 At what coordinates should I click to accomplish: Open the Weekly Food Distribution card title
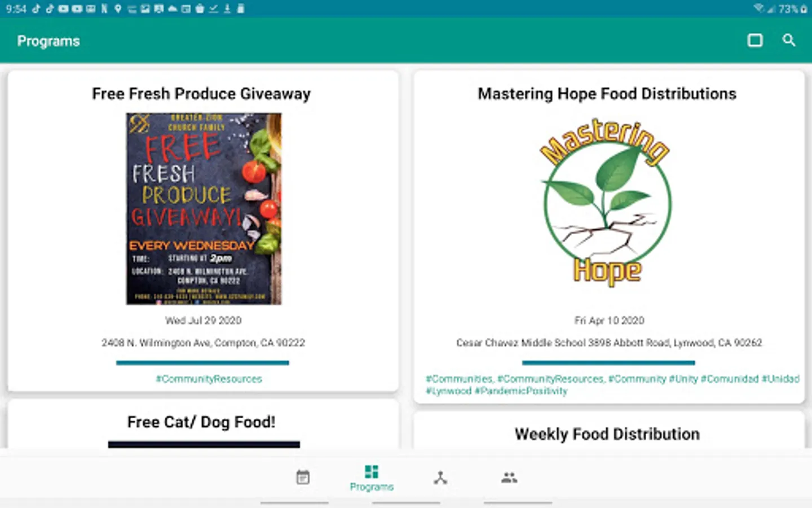click(607, 434)
